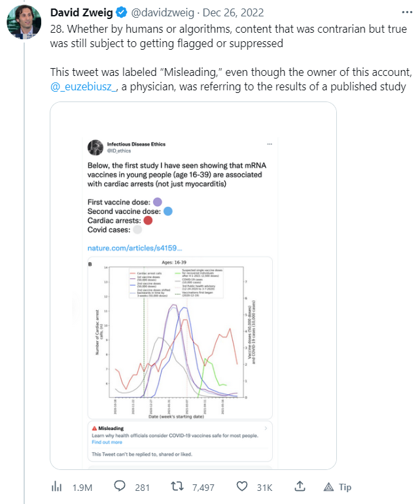Click the 1.9M views count
Screen dimensions: 420x504
pos(82,487)
